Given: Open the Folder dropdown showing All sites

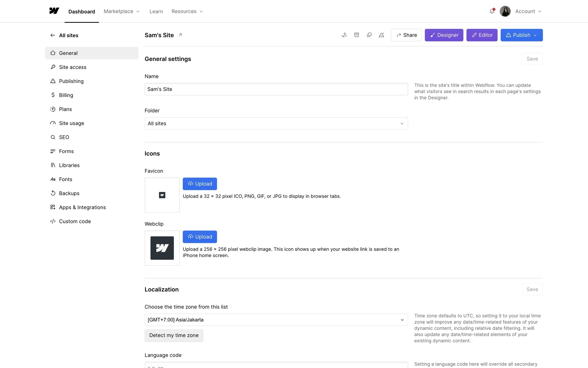Looking at the screenshot, I should (x=276, y=123).
